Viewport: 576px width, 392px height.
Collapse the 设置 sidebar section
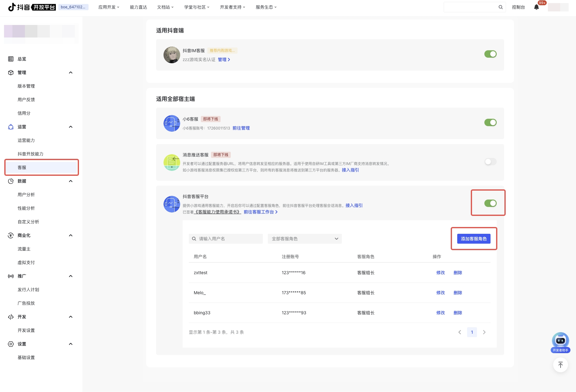71,344
